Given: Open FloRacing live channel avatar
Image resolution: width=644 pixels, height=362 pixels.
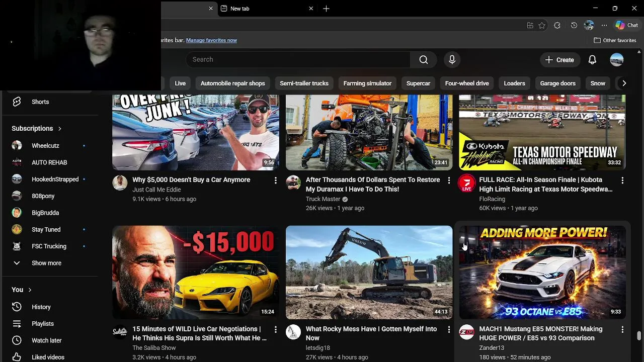Looking at the screenshot, I should pos(467,183).
